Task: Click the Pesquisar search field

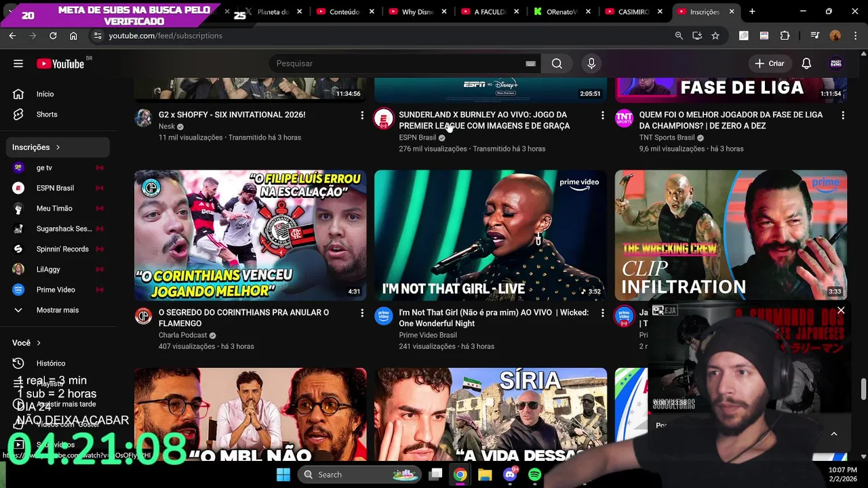Action: [x=397, y=64]
